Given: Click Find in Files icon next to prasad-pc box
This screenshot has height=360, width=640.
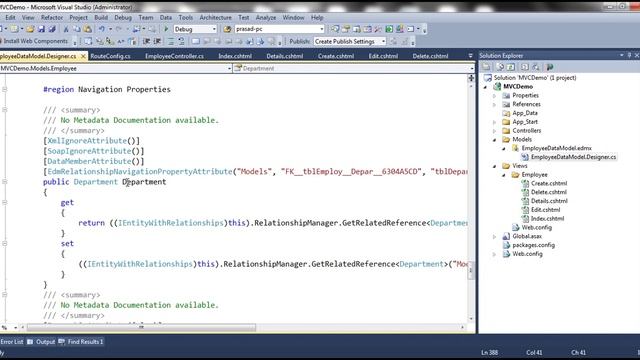Looking at the screenshot, I should [x=227, y=29].
